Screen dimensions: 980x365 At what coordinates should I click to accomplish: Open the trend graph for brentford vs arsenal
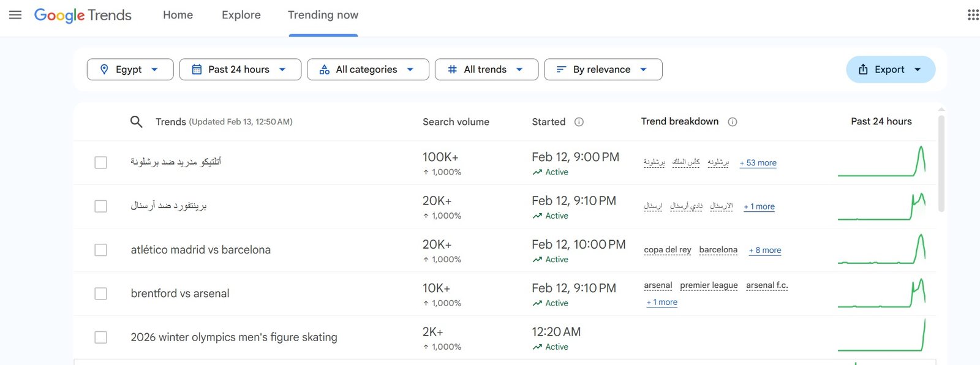point(881,294)
